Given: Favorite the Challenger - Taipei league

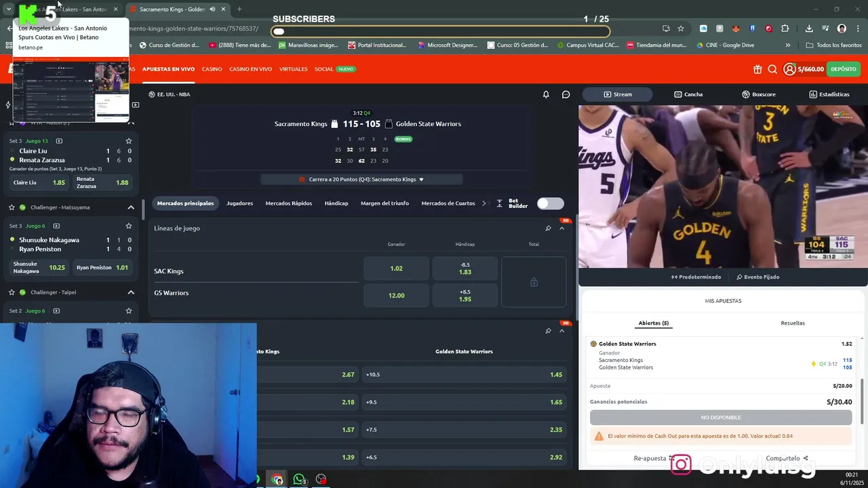Looking at the screenshot, I should pyautogui.click(x=12, y=292).
